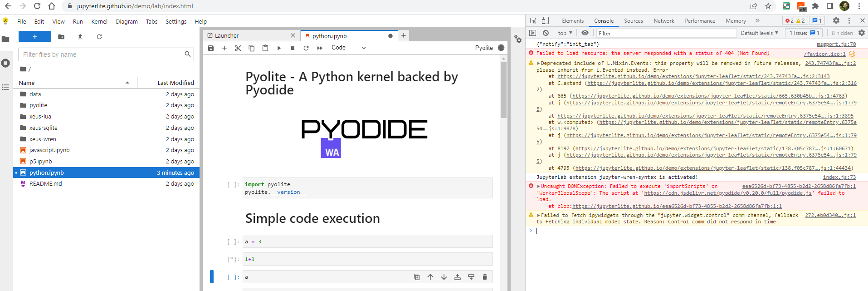Click the Filter files by name field
Image resolution: width=868 pixels, height=291 pixels.
pos(106,54)
